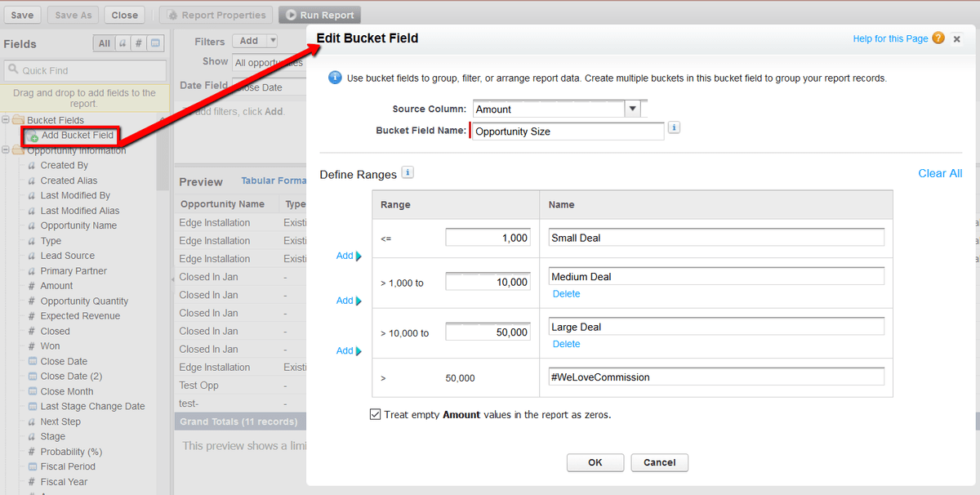Add a range below Small Deal
This screenshot has height=495, width=980.
point(349,256)
